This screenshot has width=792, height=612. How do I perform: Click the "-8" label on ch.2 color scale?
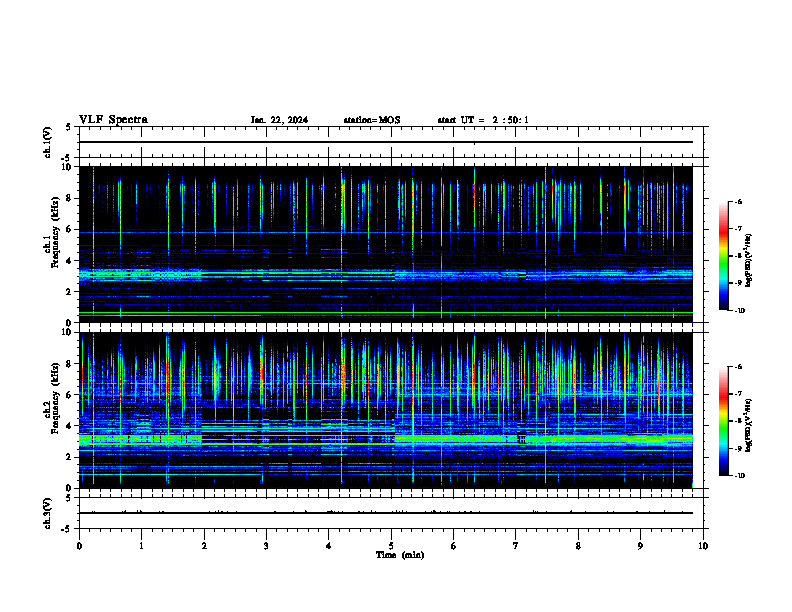pos(738,421)
